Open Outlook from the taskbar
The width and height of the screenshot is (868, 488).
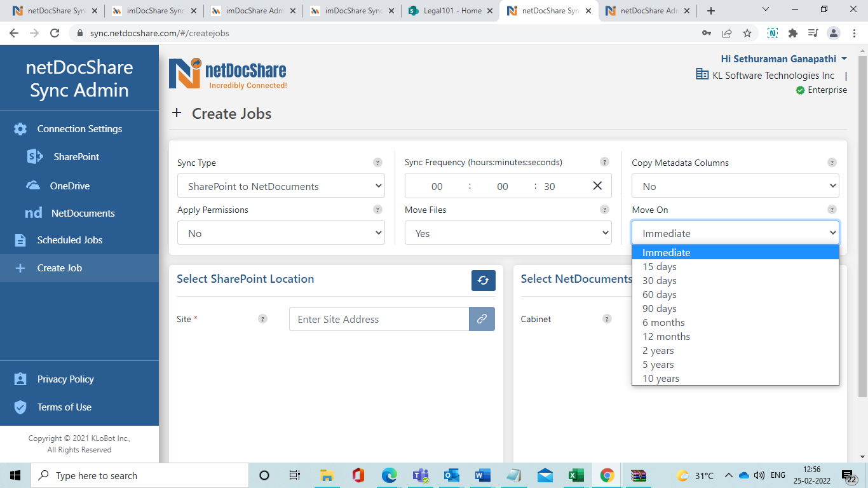point(451,475)
